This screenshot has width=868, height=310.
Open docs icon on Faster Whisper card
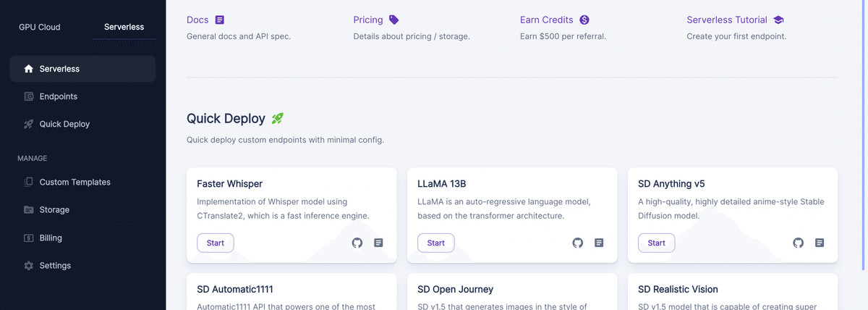coord(378,243)
